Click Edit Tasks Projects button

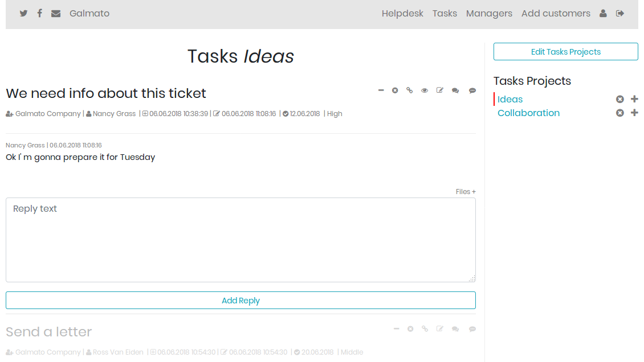(565, 52)
